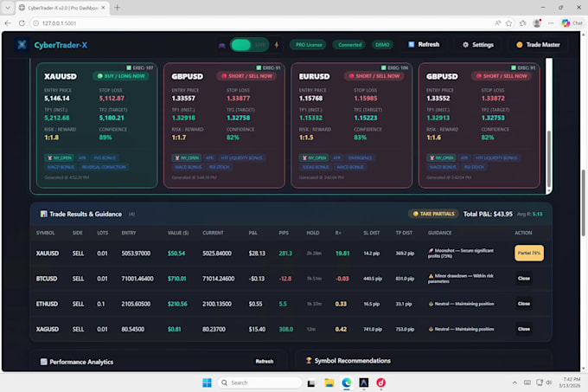Close the ETHUSD sell position
This screenshot has height=392, width=588.
click(524, 304)
